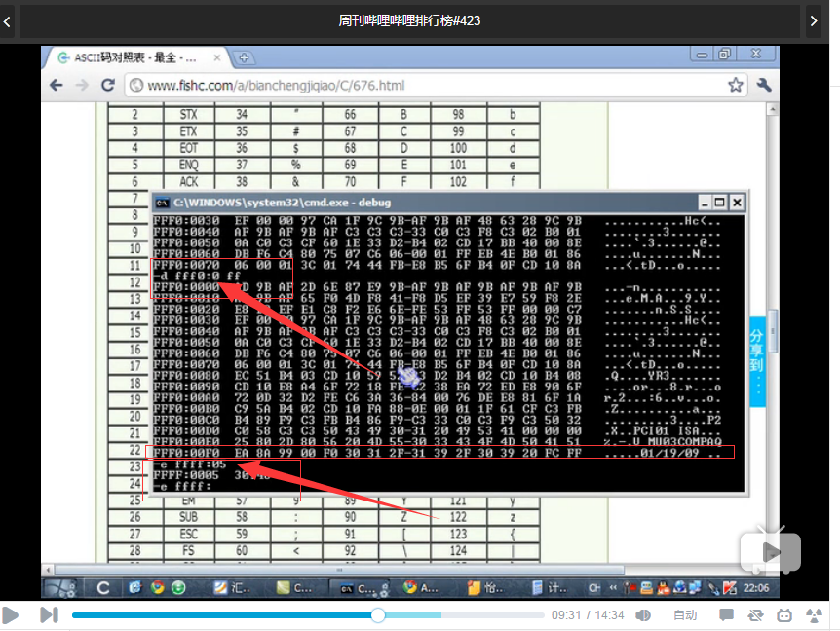Click the CH language indicator in tray
Viewport: 840px width, 631px height.
(594, 588)
